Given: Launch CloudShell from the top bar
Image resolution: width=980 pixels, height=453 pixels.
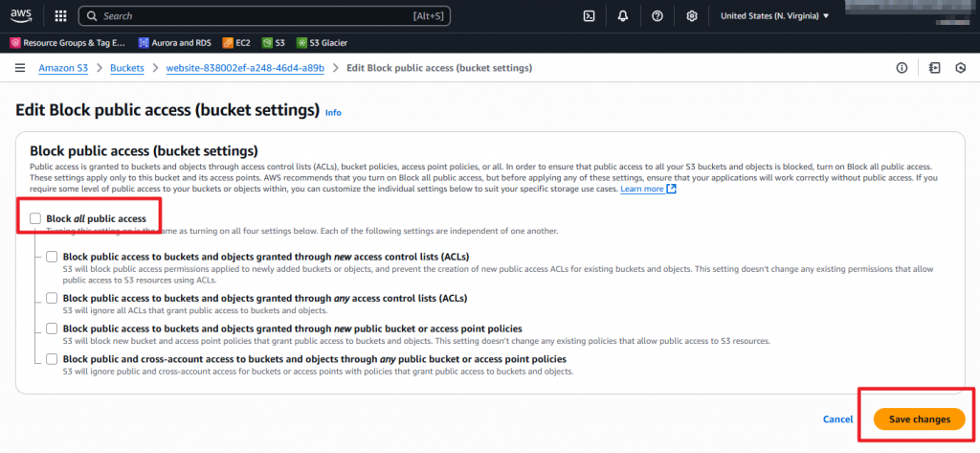Looking at the screenshot, I should tap(589, 16).
